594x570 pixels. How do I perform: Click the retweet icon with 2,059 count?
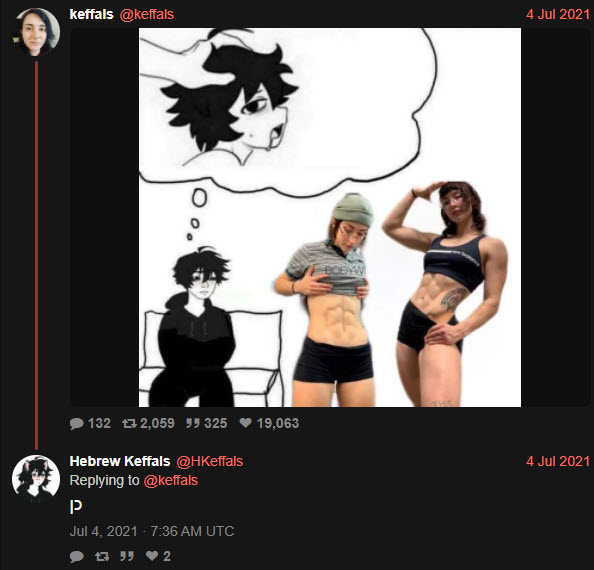[x=129, y=423]
